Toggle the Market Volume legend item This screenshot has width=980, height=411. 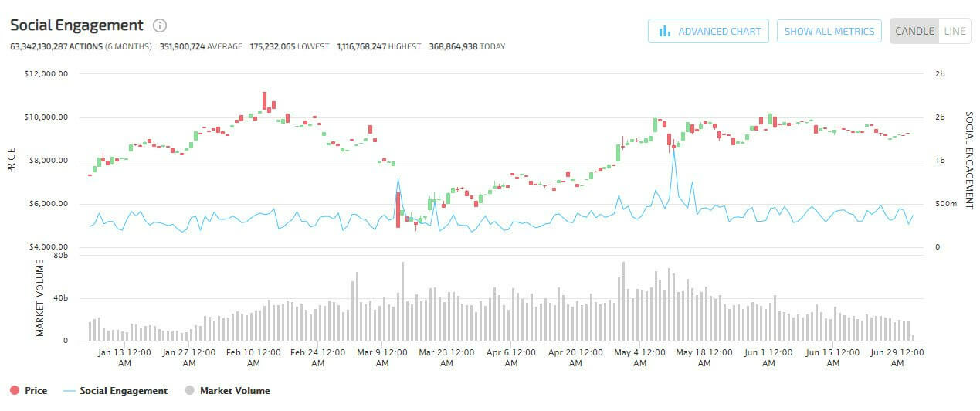[x=227, y=391]
